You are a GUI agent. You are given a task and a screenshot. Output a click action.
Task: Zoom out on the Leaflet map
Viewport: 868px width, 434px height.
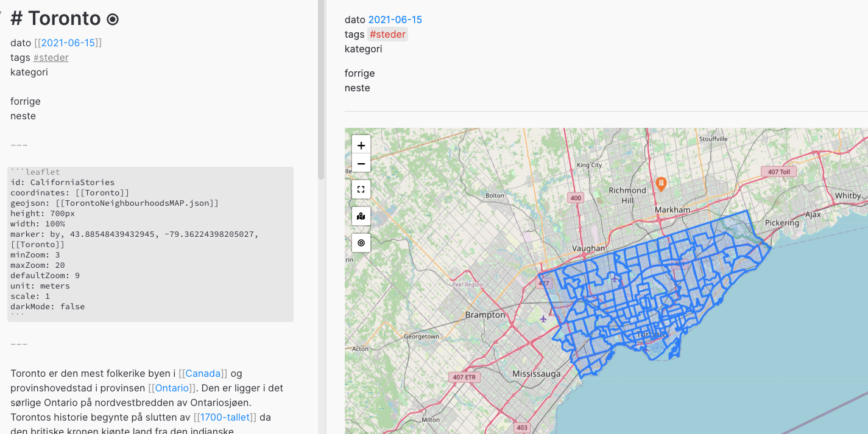pos(361,163)
